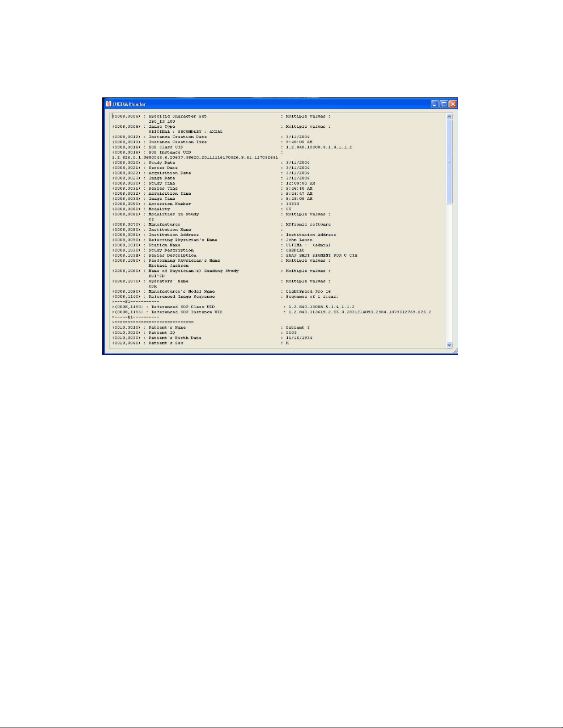Image resolution: width=563 pixels, height=728 pixels.
Task: Select the 'Institution Name' label
Action: 170,230
